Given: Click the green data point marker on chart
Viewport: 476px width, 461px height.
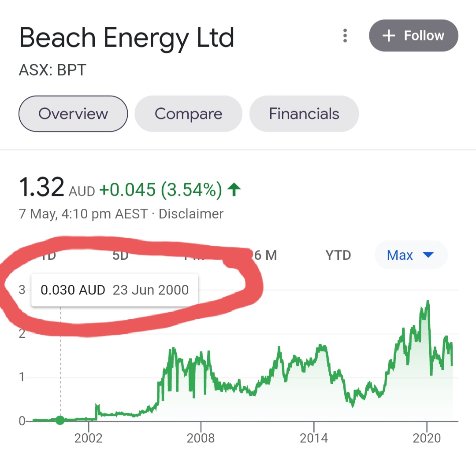Looking at the screenshot, I should click(60, 420).
